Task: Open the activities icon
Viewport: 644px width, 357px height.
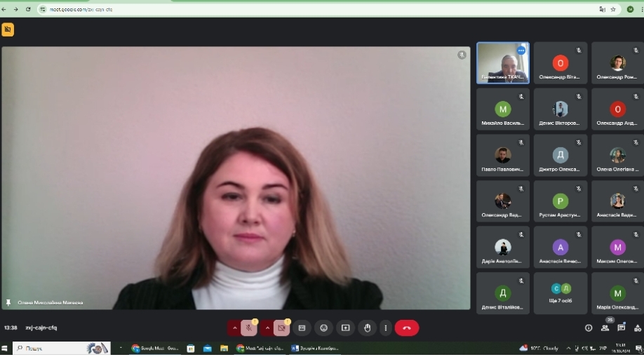Action: (637, 328)
